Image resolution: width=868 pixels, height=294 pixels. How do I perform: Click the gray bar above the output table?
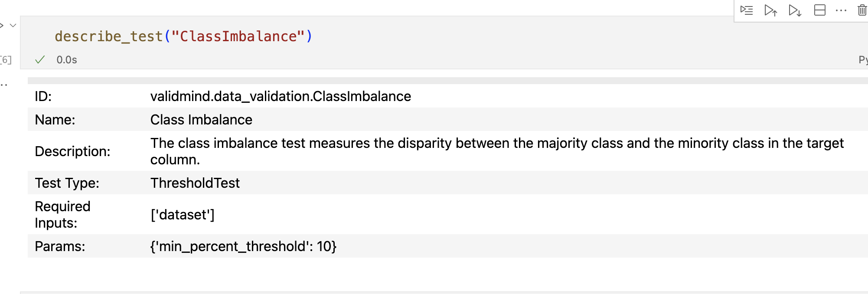[x=434, y=80]
